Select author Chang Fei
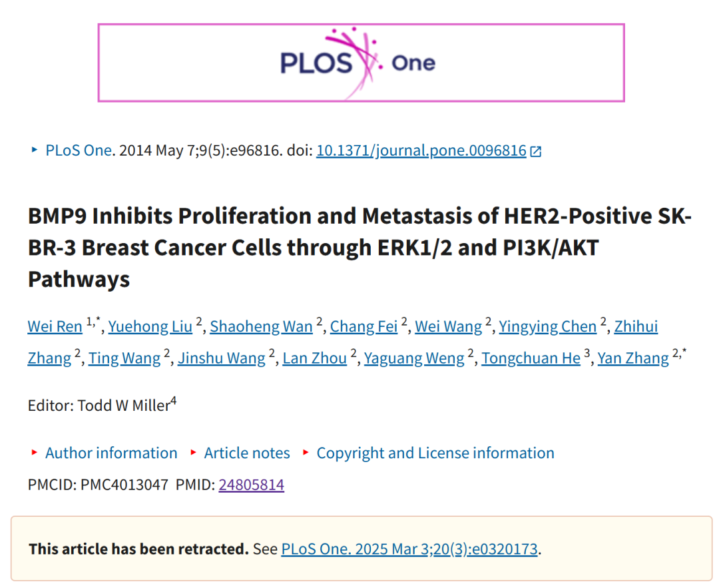 point(363,326)
